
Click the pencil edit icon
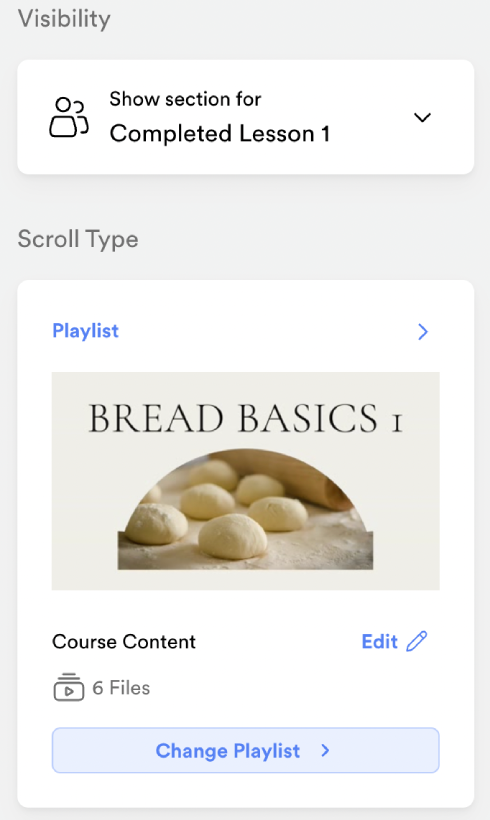coord(417,641)
